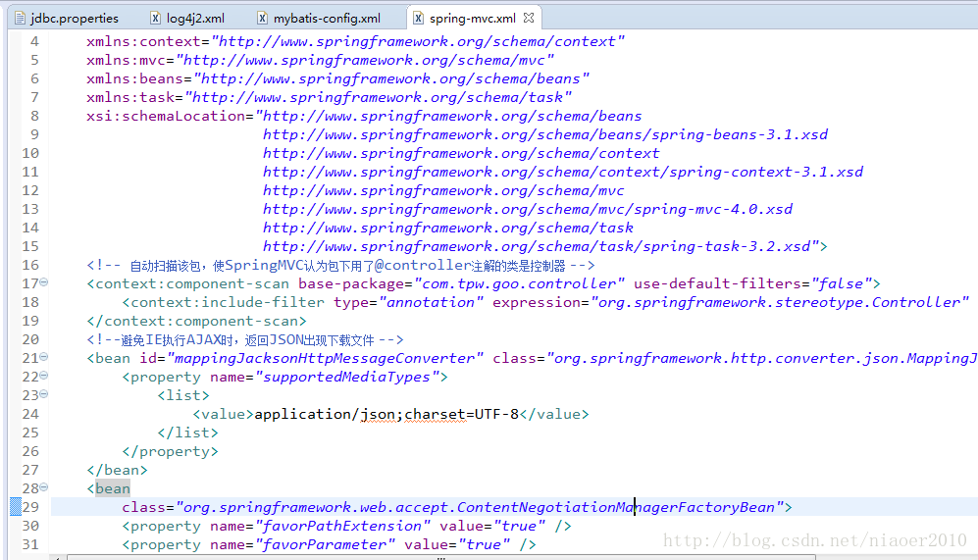Click the closing </bean> tag on line 27
Viewport: 978px width, 560px height.
(118, 470)
